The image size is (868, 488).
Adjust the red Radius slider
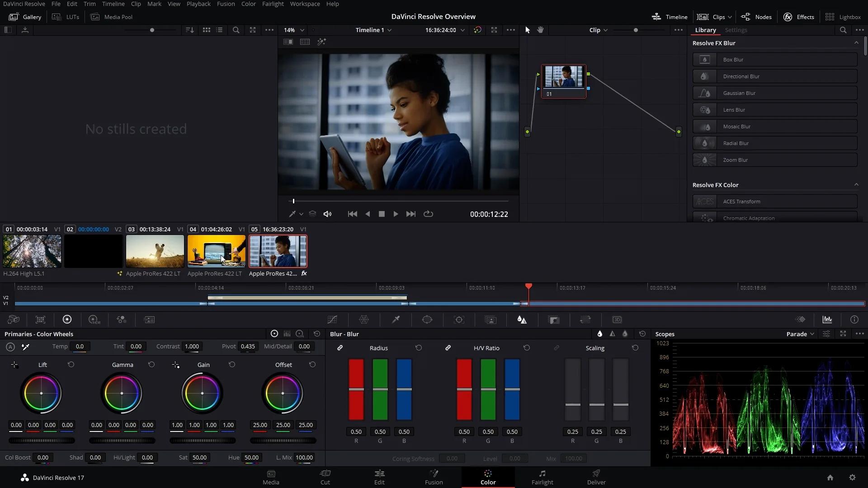(356, 389)
